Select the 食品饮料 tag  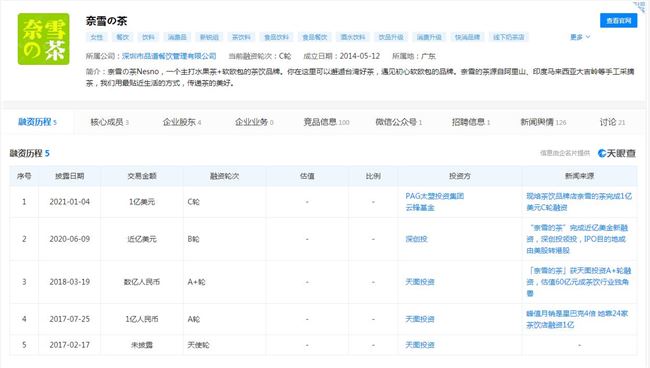pos(276,37)
